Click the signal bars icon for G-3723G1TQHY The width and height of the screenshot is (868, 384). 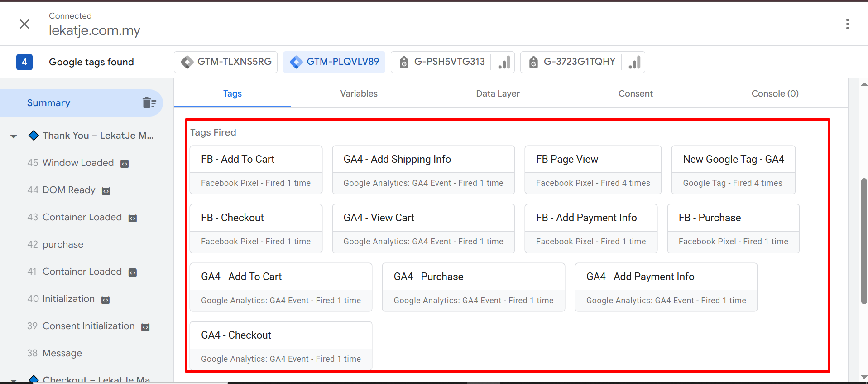point(634,62)
